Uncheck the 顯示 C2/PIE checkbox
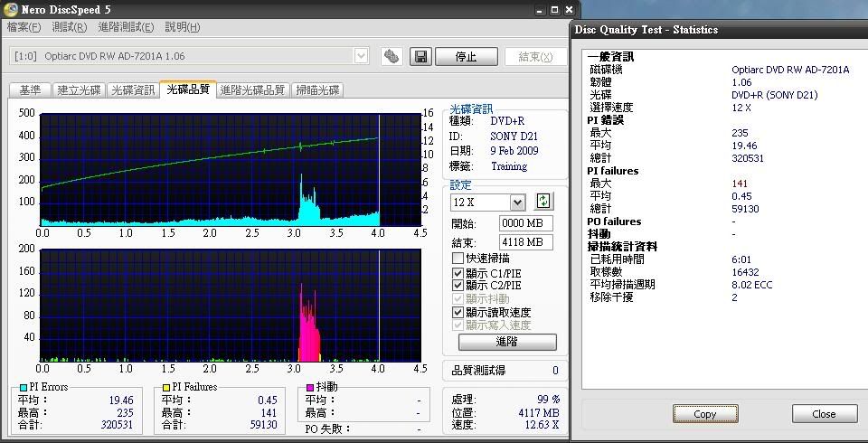The image size is (868, 443). [458, 286]
